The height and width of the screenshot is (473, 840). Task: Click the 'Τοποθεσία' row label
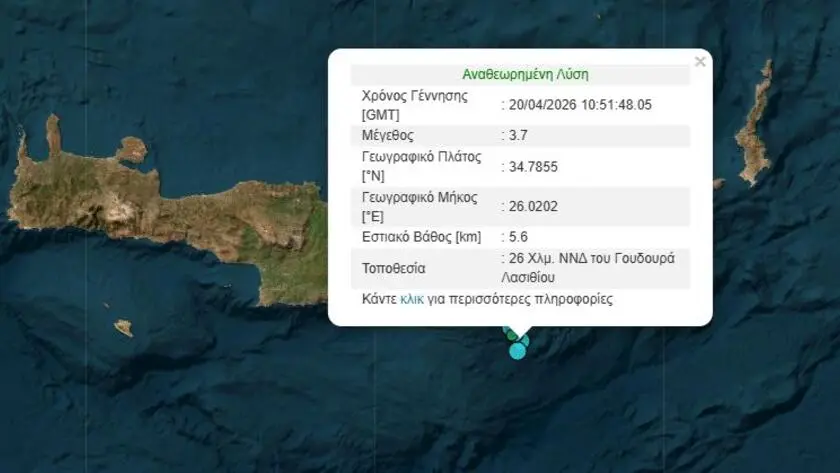tap(394, 268)
